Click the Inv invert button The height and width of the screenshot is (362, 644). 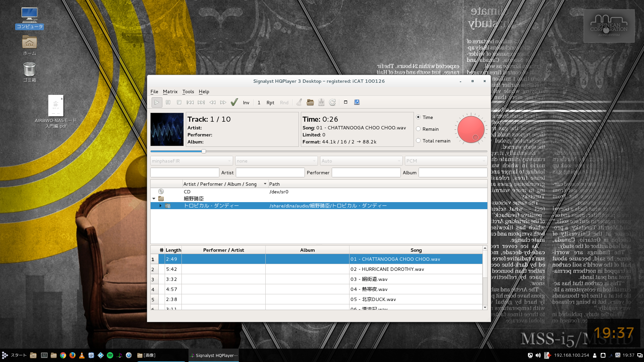(x=246, y=103)
